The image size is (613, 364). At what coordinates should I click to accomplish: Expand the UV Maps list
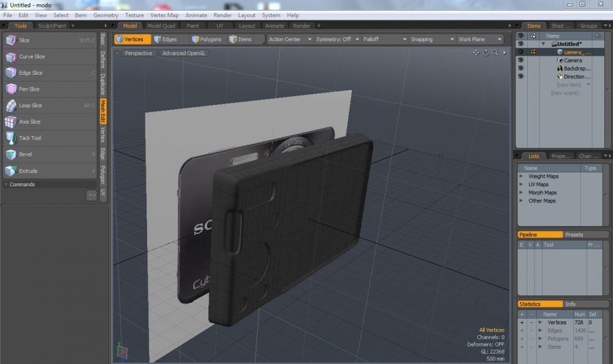(x=521, y=184)
